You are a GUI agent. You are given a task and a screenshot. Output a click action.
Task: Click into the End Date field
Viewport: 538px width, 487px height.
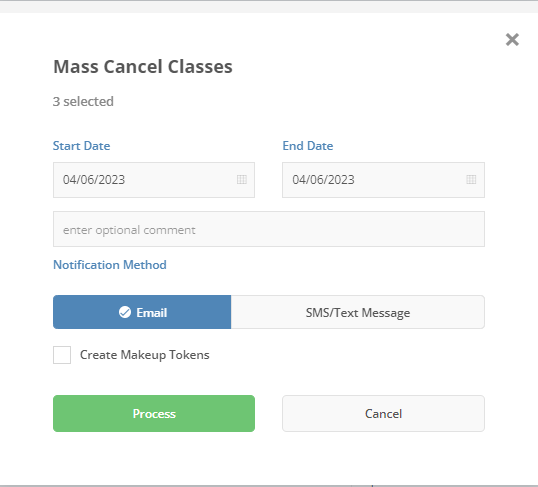tap(383, 180)
